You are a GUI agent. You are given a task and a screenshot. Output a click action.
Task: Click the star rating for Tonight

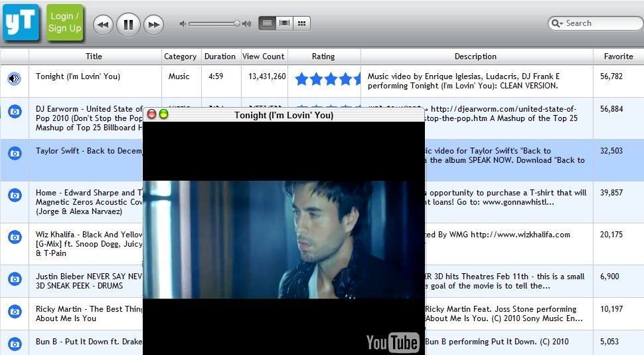click(x=328, y=78)
